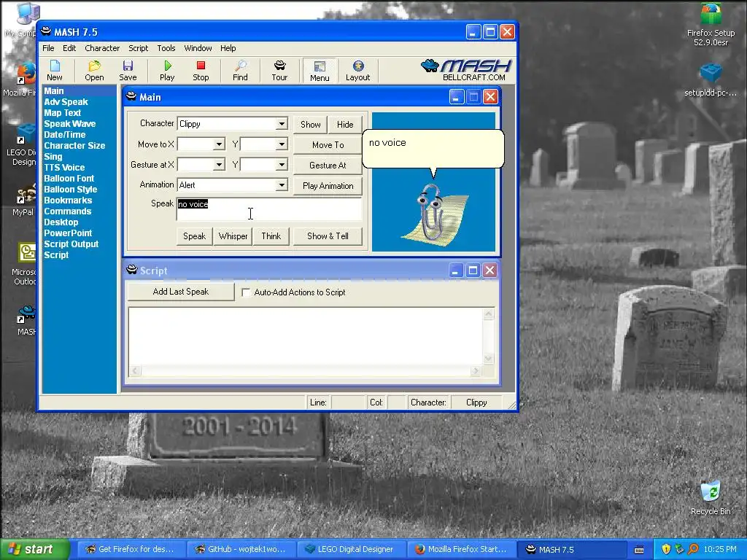The height and width of the screenshot is (560, 747).
Task: Expand the Gesture at Y dropdown
Action: pyautogui.click(x=282, y=165)
